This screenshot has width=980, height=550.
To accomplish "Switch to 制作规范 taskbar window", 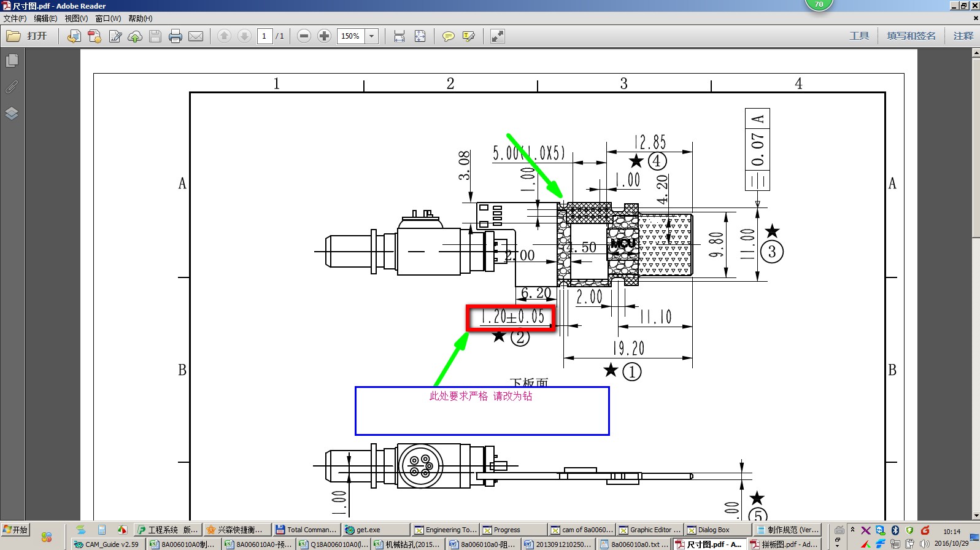I will coord(787,530).
